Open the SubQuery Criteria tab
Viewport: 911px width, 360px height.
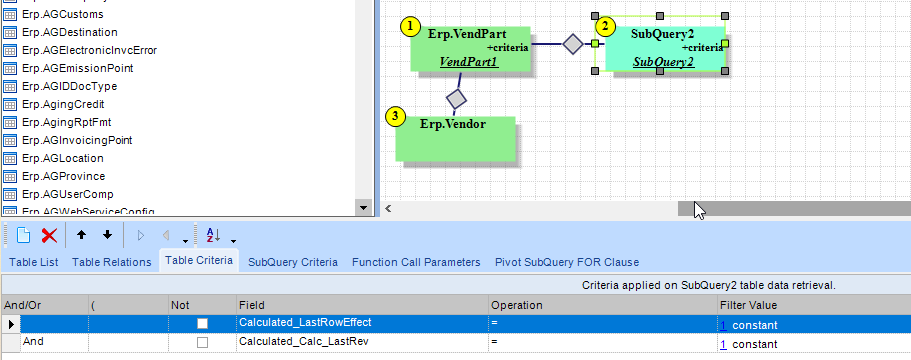pos(293,262)
